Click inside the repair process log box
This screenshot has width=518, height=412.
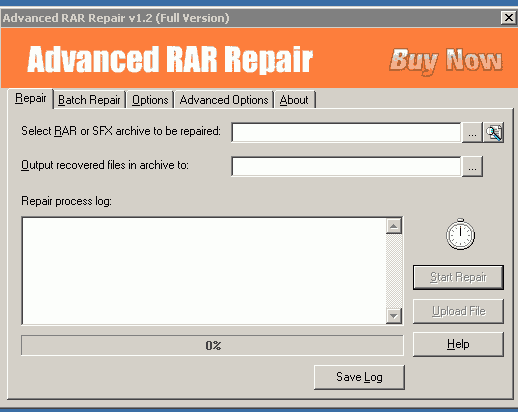coord(204,271)
